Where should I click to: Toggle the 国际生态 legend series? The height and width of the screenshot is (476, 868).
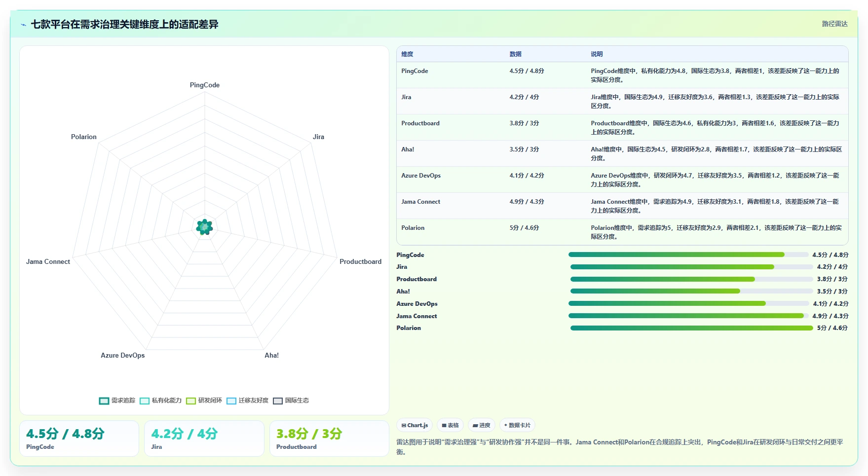coord(291,401)
